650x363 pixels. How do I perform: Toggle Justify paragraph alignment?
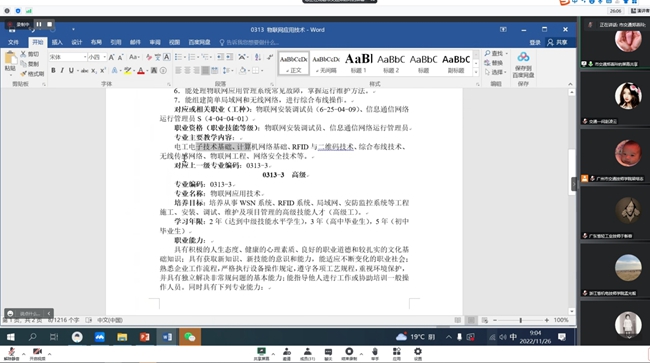point(205,71)
